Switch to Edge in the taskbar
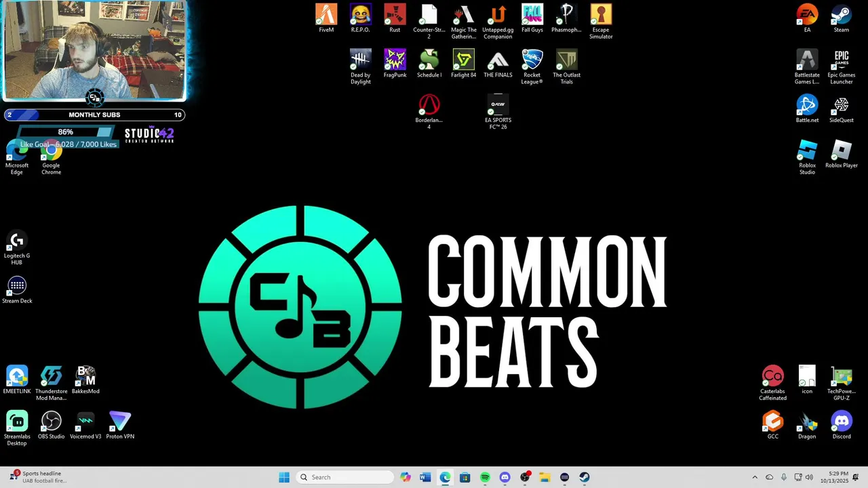This screenshot has width=868, height=488. click(445, 477)
